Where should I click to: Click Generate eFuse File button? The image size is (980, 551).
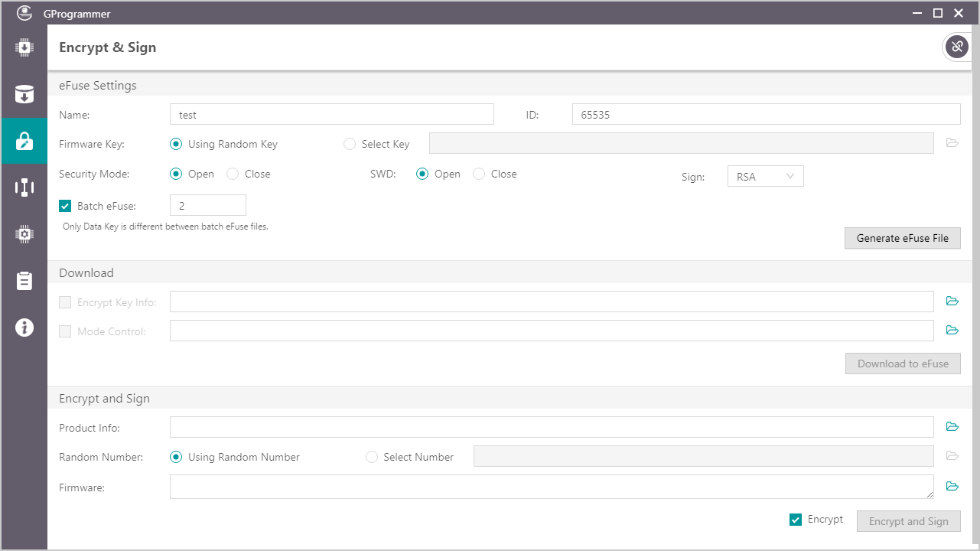(902, 238)
